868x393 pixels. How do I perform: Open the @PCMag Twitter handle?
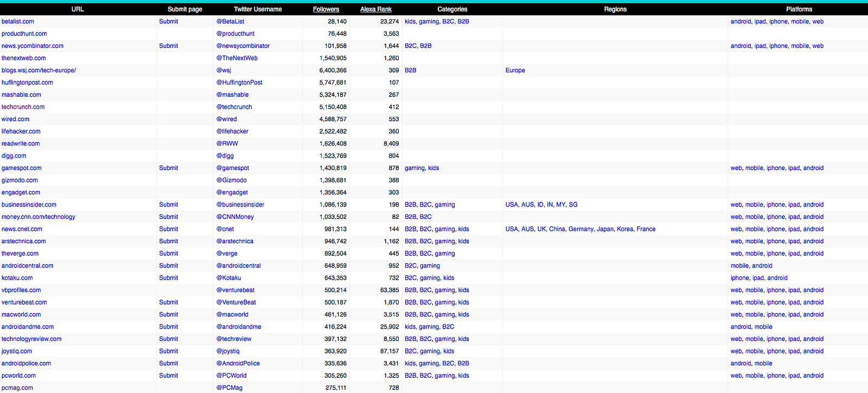[x=229, y=388]
